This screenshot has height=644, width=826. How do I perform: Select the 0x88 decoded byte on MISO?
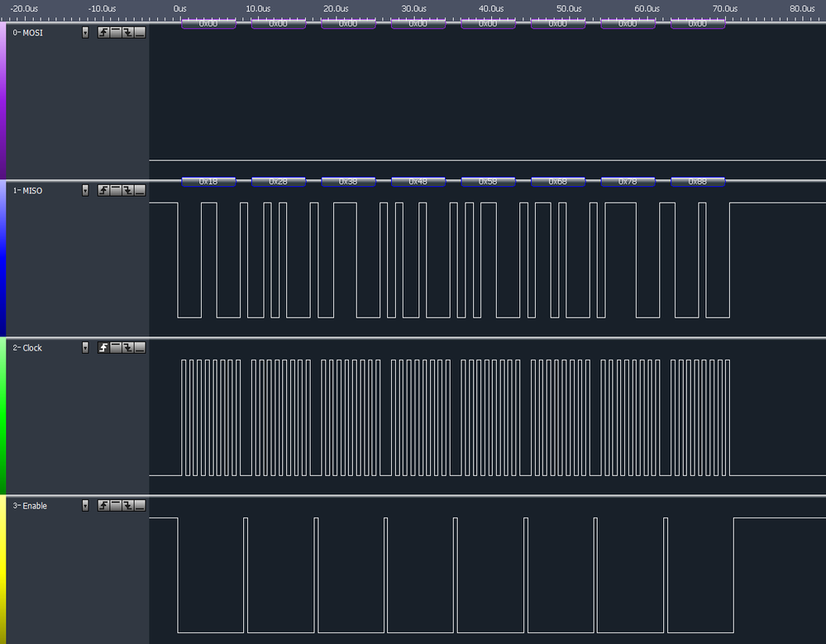[698, 181]
